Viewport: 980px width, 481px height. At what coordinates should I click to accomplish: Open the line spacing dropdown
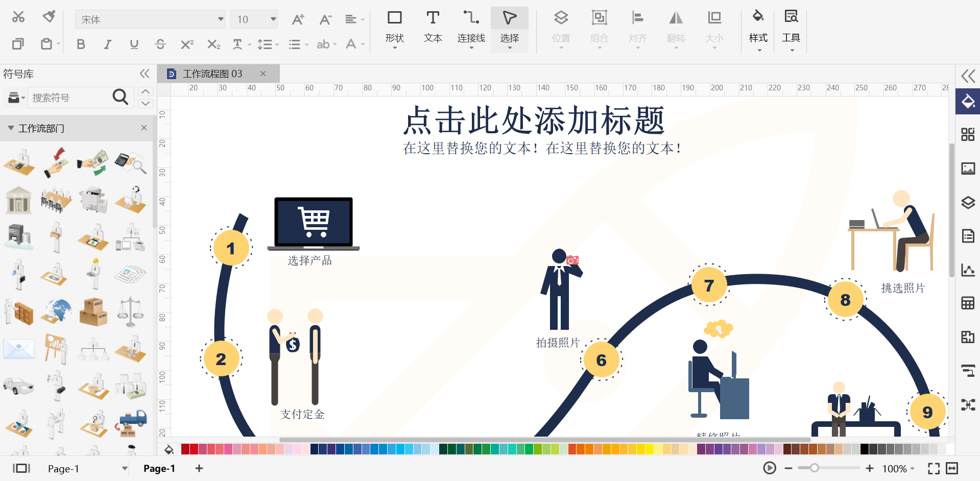tap(268, 44)
